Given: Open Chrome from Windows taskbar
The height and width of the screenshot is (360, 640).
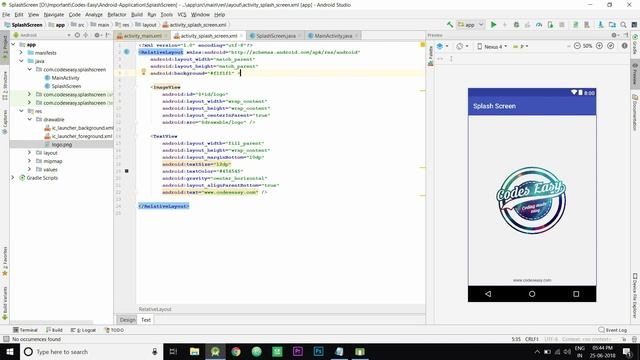Looking at the screenshot, I should [236, 351].
